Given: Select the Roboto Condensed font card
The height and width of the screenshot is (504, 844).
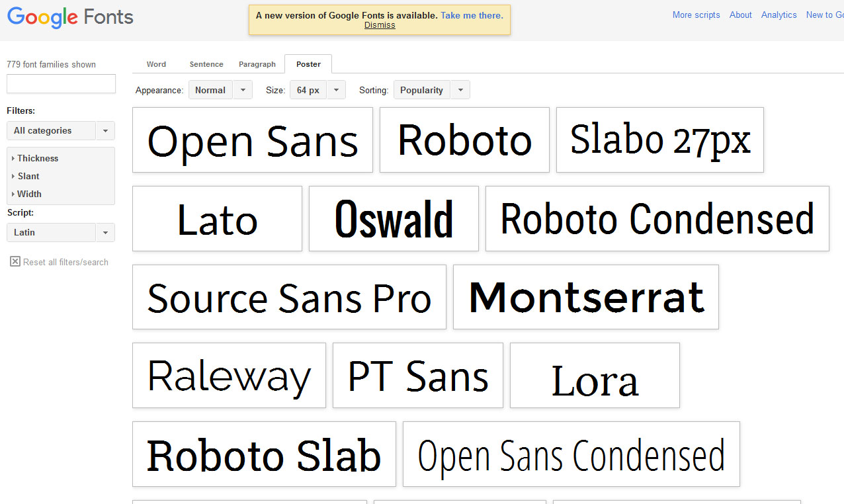Looking at the screenshot, I should (657, 219).
